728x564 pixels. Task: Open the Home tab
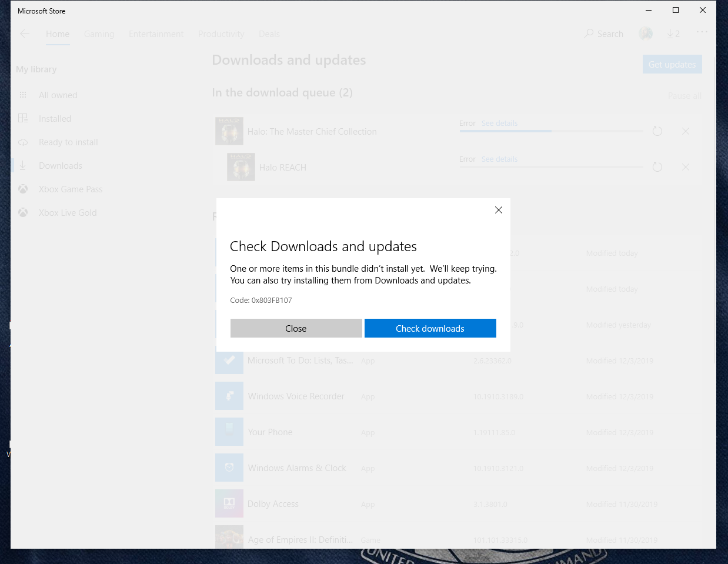pyautogui.click(x=58, y=34)
